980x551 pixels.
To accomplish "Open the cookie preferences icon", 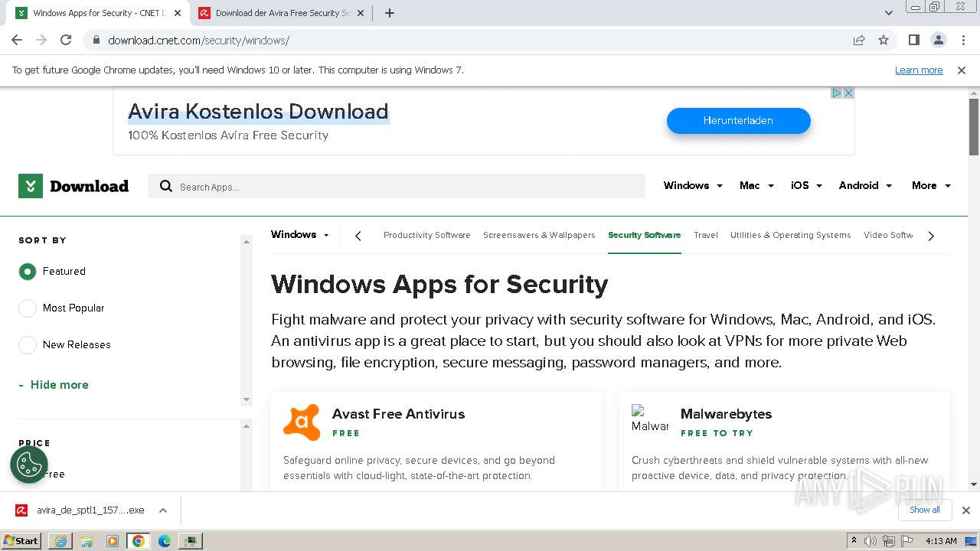I will point(29,464).
